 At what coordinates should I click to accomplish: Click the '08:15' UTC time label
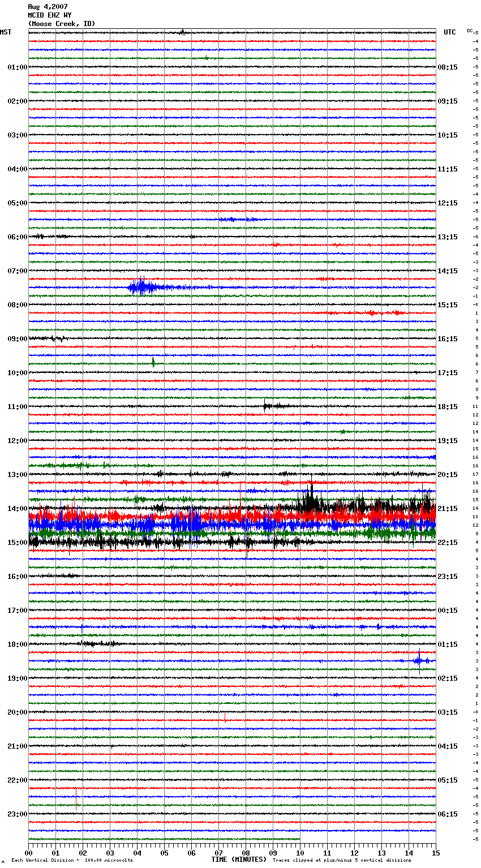click(x=448, y=67)
